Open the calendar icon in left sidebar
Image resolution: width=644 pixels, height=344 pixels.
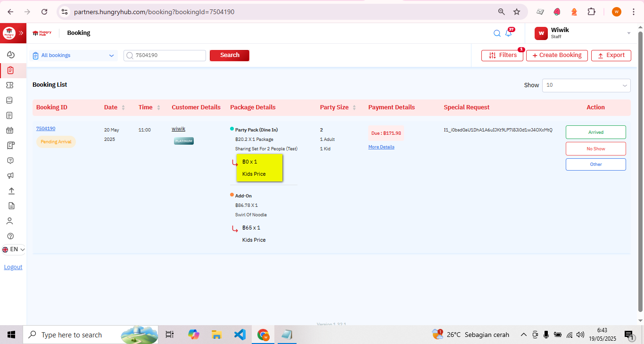(10, 131)
